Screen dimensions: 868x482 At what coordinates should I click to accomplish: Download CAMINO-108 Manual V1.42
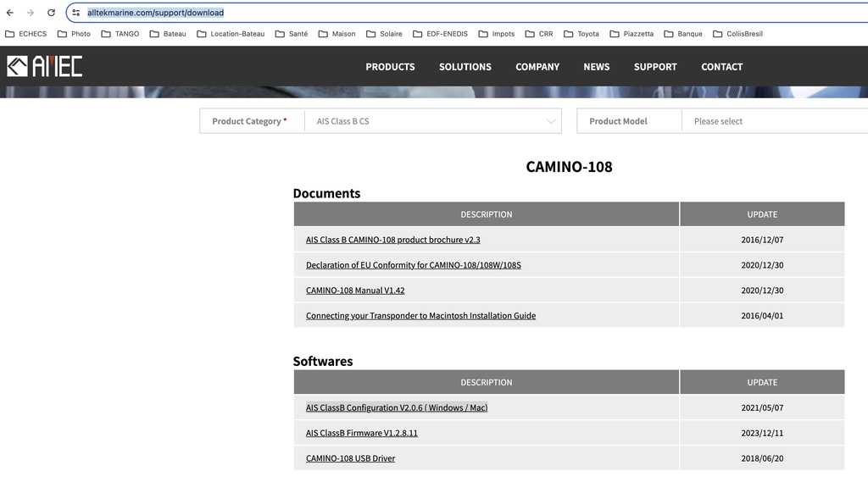(x=355, y=291)
